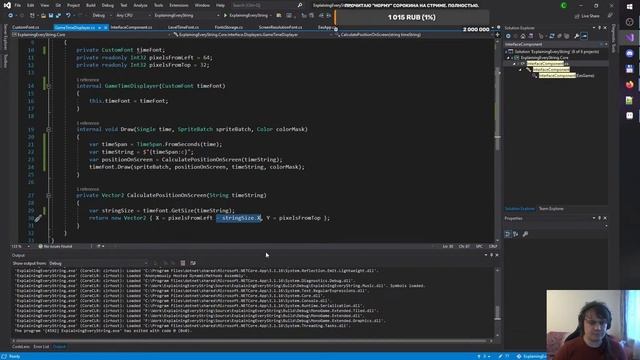
Task: Open the startup project ExplainingEveryString dropdown
Action: 187,16
